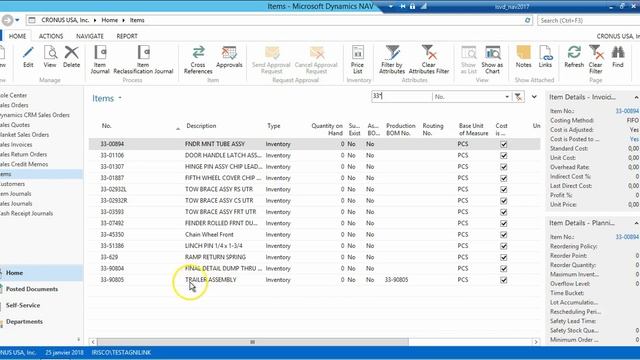Click the Clear Filter icon

596,60
